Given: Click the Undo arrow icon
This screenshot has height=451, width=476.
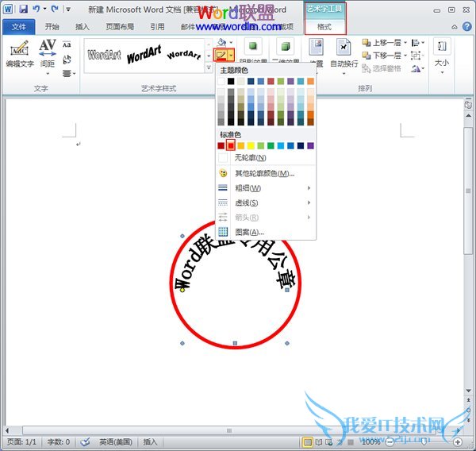Looking at the screenshot, I should [x=36, y=9].
